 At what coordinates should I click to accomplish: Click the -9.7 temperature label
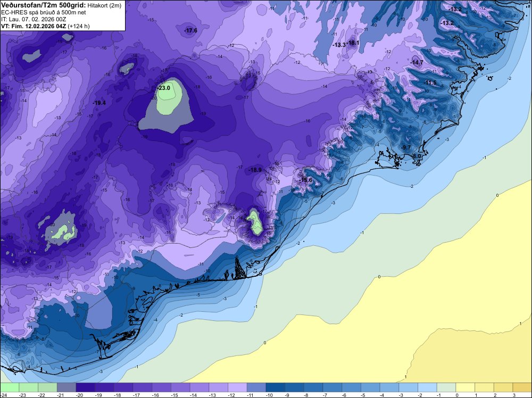[406, 147]
